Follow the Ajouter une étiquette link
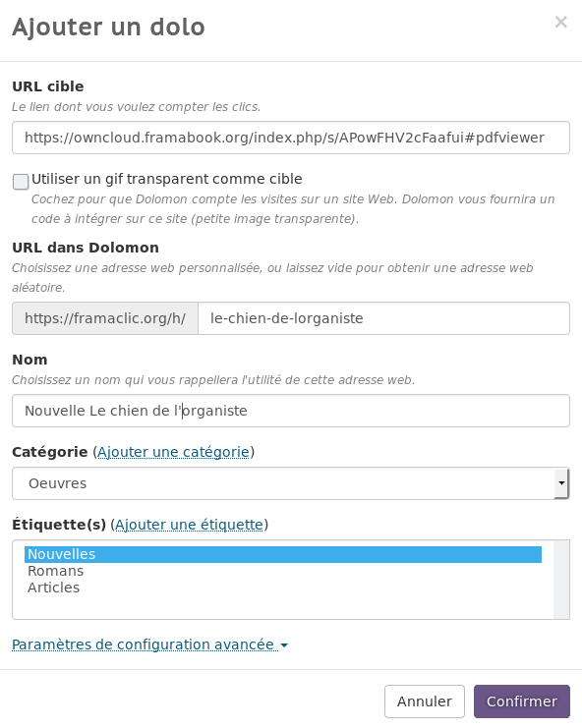The image size is (582, 728). pos(189,525)
